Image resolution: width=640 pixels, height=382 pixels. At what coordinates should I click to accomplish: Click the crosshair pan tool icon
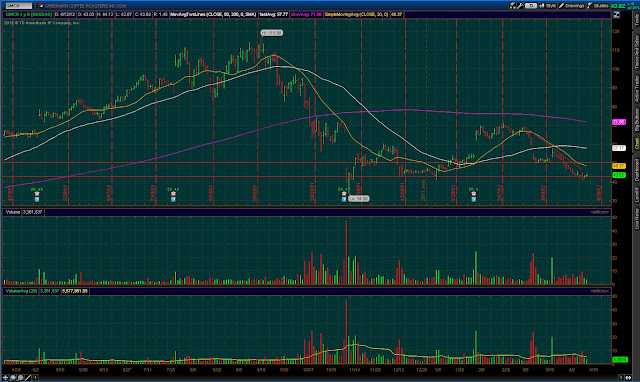5,378
